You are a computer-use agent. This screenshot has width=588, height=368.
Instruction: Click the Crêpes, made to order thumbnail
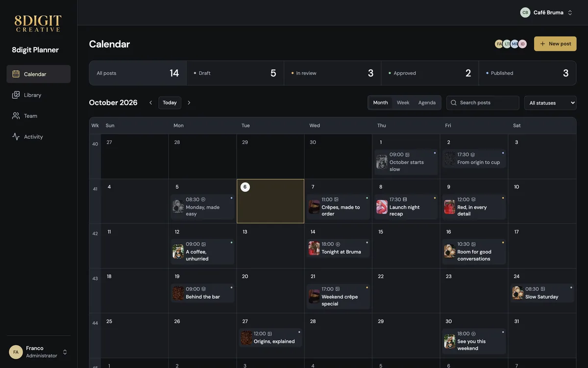(x=314, y=207)
